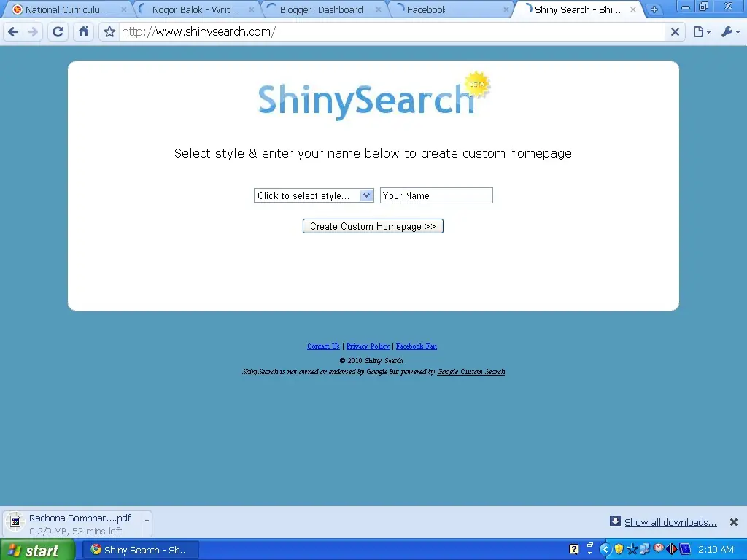The height and width of the screenshot is (560, 747).
Task: Click the yellow security shield tray icon
Action: click(x=619, y=550)
